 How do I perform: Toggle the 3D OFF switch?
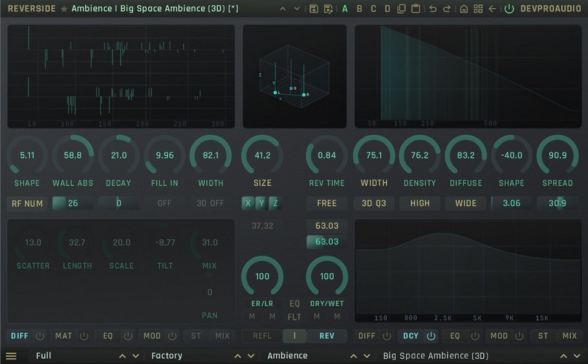pos(210,203)
